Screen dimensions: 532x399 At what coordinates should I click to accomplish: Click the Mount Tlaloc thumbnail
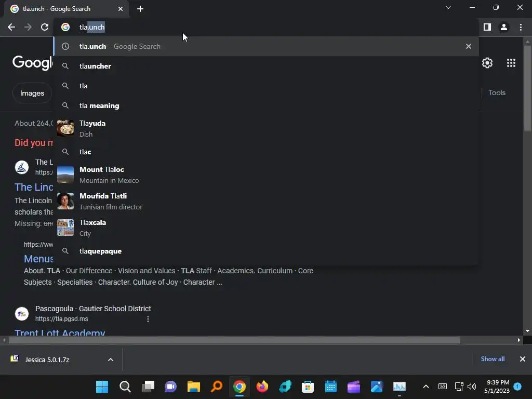pyautogui.click(x=65, y=175)
